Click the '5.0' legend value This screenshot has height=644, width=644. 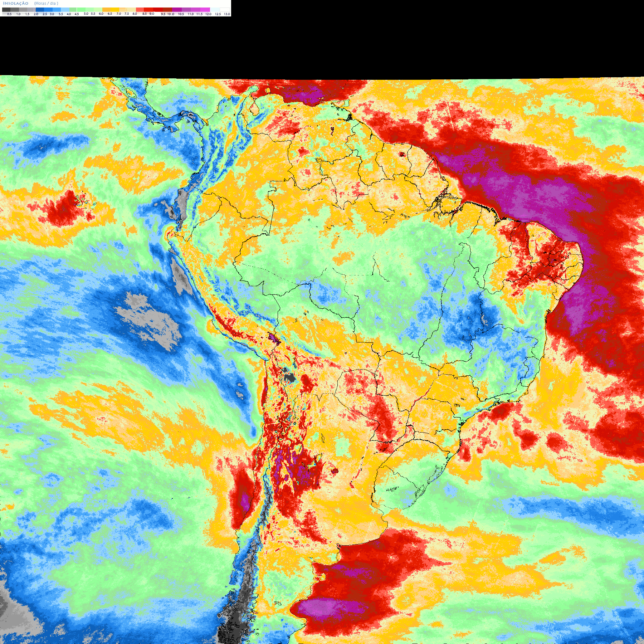86,14
